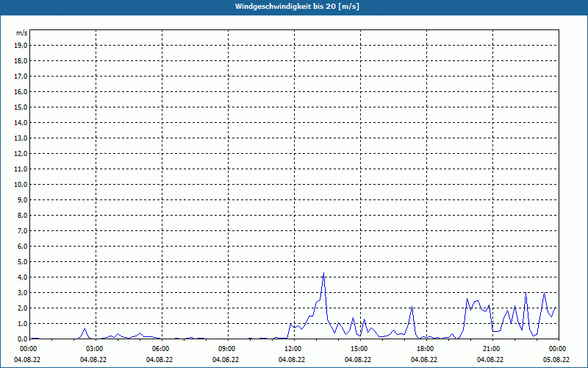Click the 12,0 y-axis label

[21, 154]
